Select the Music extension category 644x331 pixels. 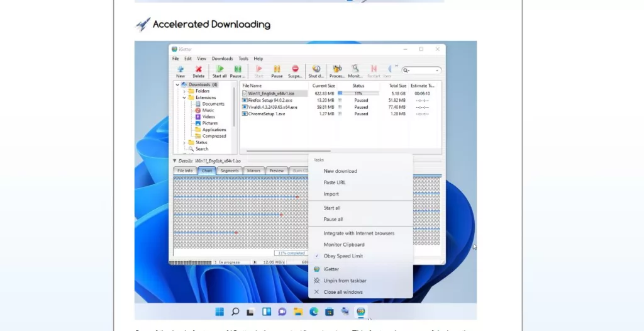click(x=204, y=110)
